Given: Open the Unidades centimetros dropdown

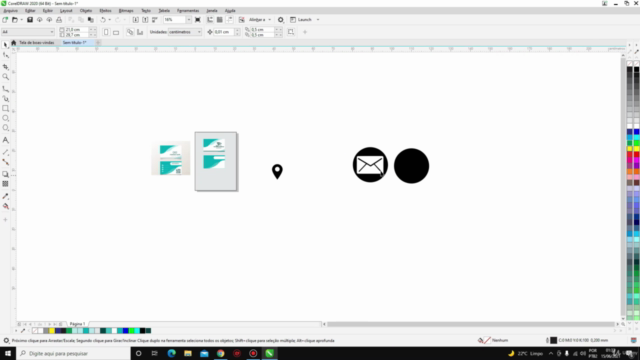Looking at the screenshot, I should pos(184,32).
